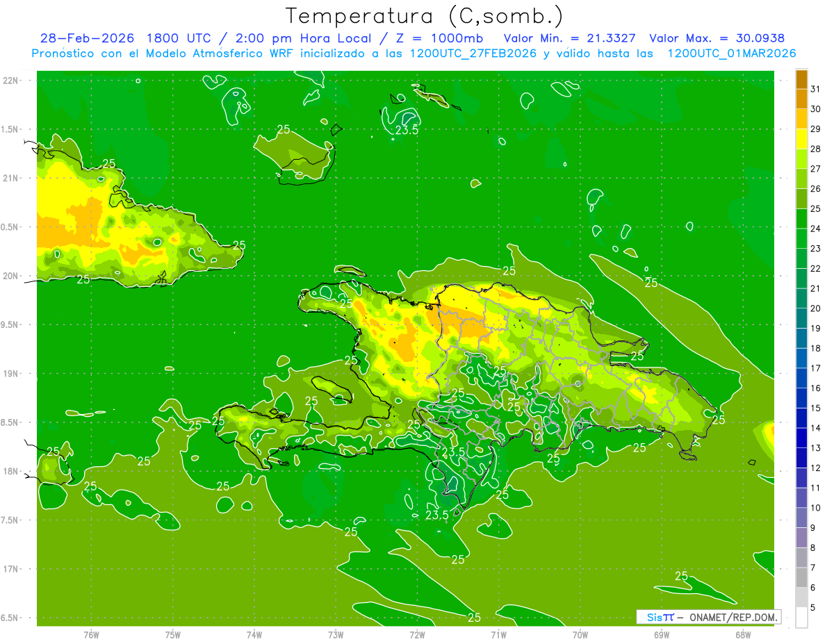This screenshot has height=644, width=834.
Task: Pick the blue swatch between 16 and 17
Action: [x=801, y=378]
